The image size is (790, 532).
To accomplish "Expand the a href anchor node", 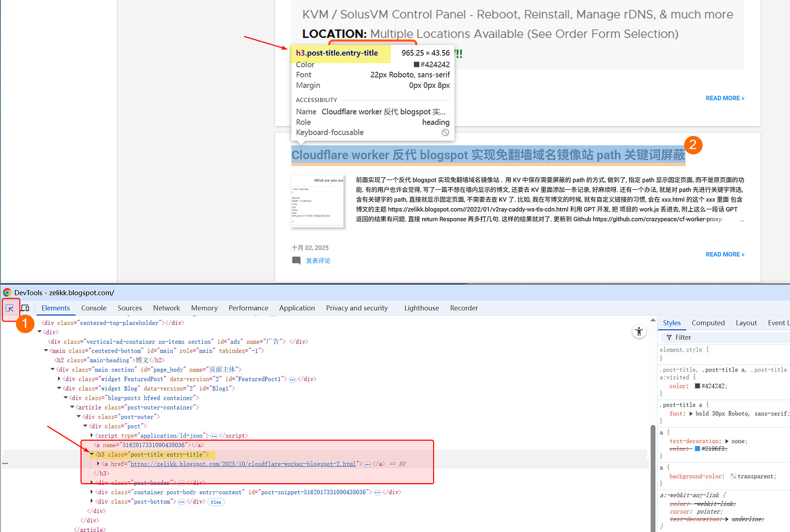I will point(98,464).
